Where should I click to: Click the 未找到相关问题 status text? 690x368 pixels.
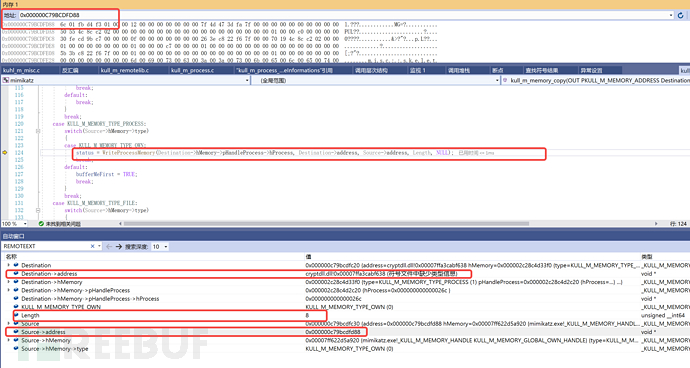point(63,224)
